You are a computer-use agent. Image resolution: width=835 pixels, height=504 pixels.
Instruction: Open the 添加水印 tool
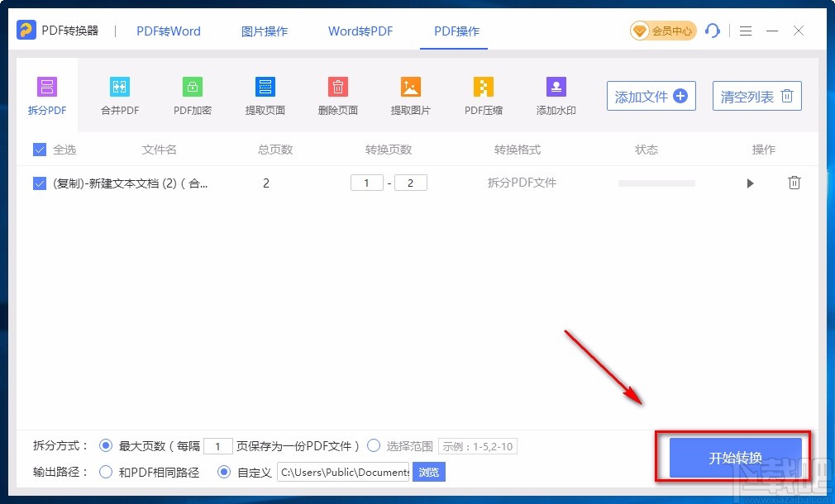555,94
